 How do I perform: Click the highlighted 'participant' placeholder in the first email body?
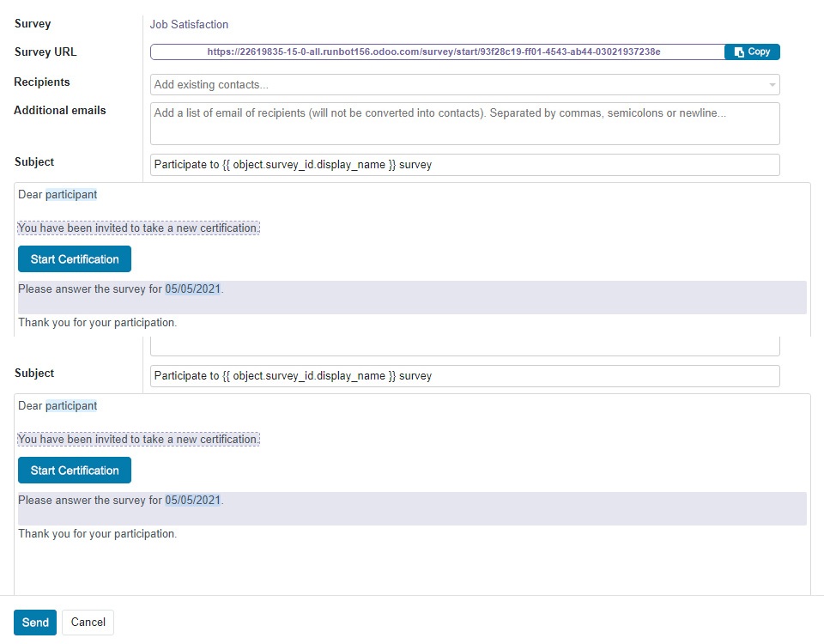click(71, 195)
